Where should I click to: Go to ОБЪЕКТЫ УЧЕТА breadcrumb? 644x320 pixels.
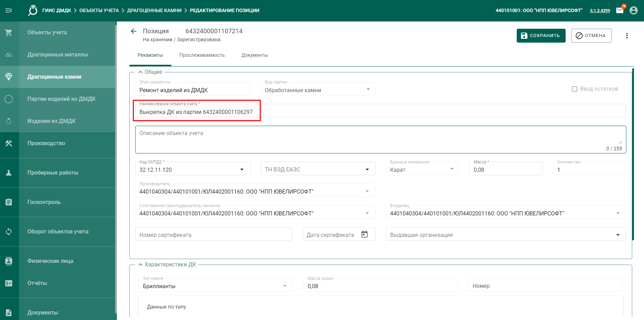point(99,10)
